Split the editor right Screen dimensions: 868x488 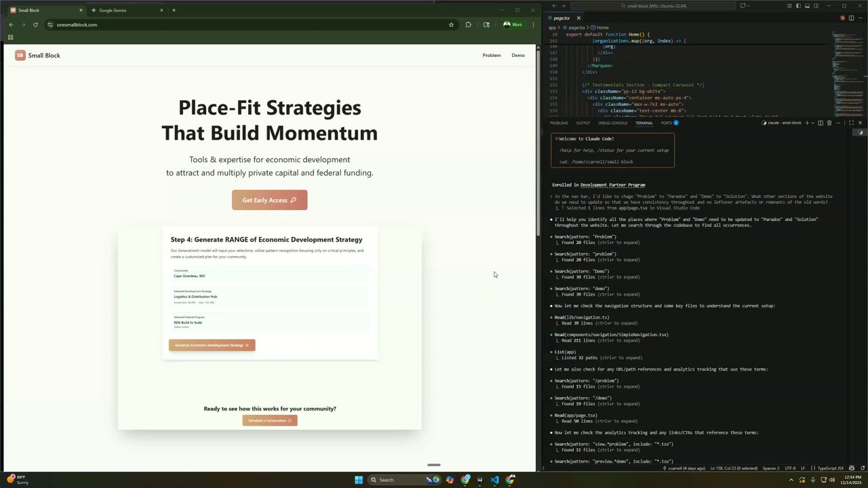click(x=852, y=18)
